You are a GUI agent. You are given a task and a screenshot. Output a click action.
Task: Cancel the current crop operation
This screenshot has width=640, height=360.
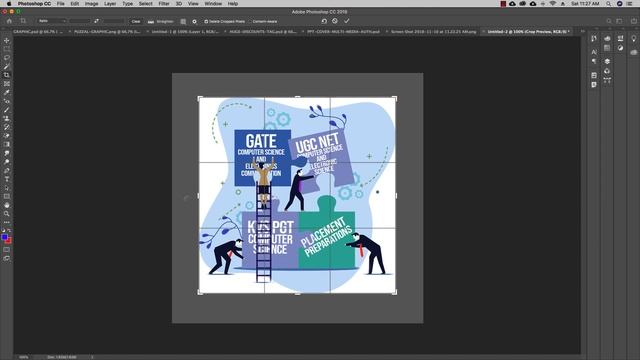(x=335, y=21)
